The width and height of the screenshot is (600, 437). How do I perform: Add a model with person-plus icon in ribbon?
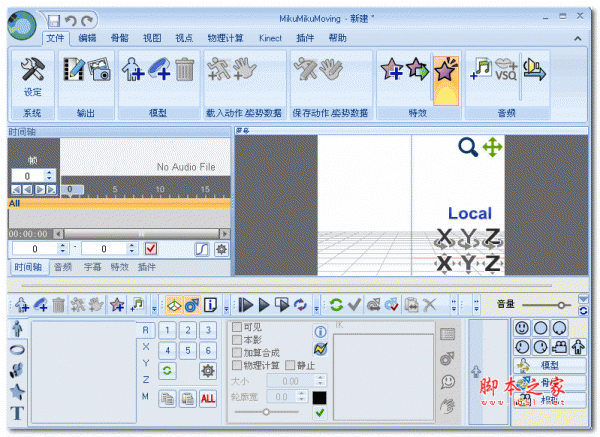click(132, 69)
